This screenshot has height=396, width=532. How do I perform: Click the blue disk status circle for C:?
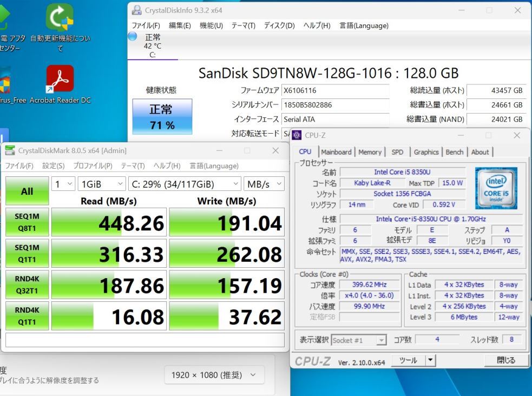132,36
